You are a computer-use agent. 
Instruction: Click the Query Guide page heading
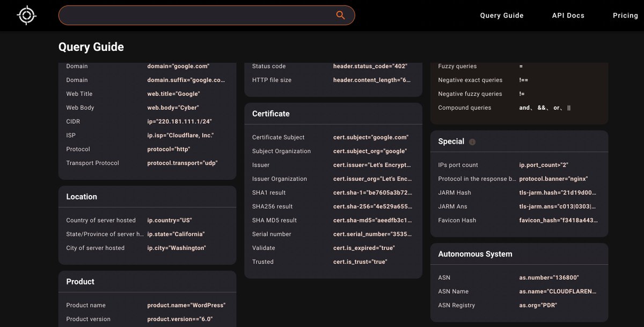click(91, 47)
